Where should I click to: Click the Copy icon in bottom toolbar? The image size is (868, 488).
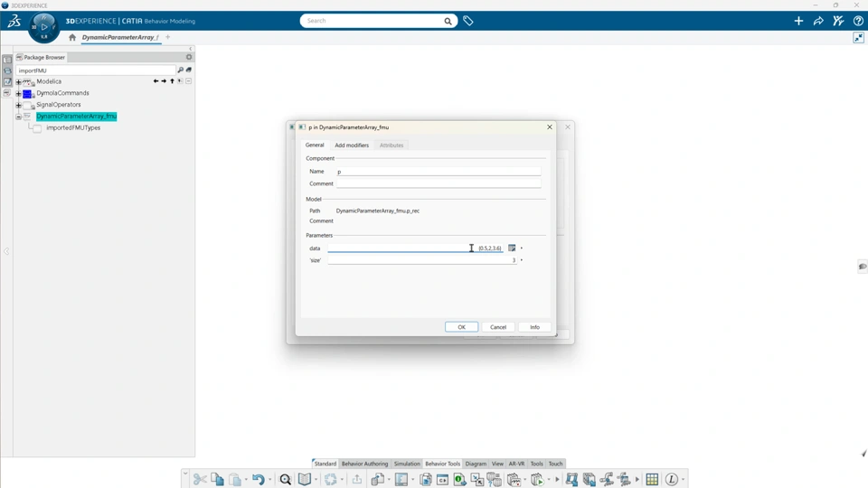pos(217,479)
